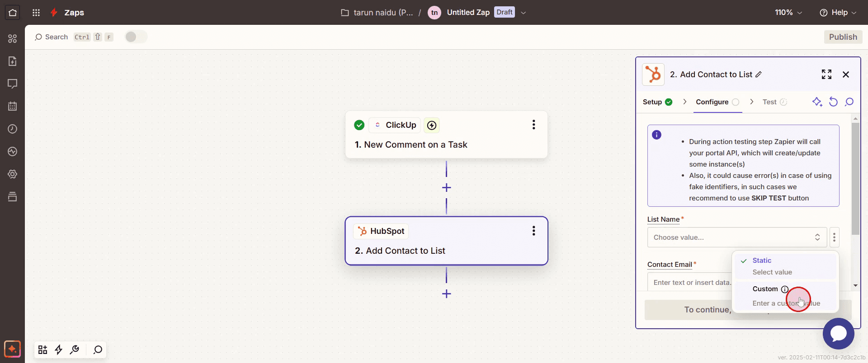Select the bottom toolbar grid layout icon
The height and width of the screenshot is (363, 868).
(43, 350)
